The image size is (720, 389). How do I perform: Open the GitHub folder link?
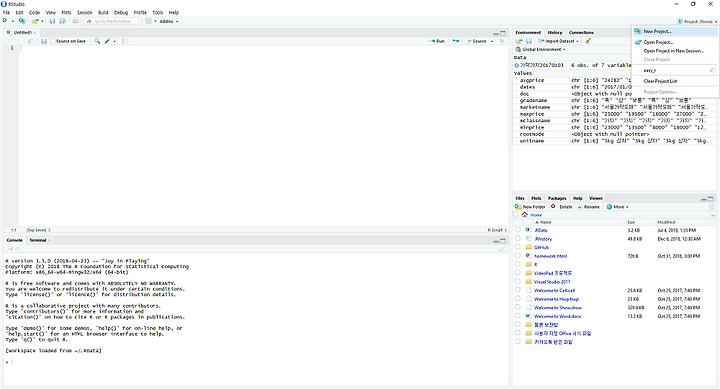(x=541, y=248)
